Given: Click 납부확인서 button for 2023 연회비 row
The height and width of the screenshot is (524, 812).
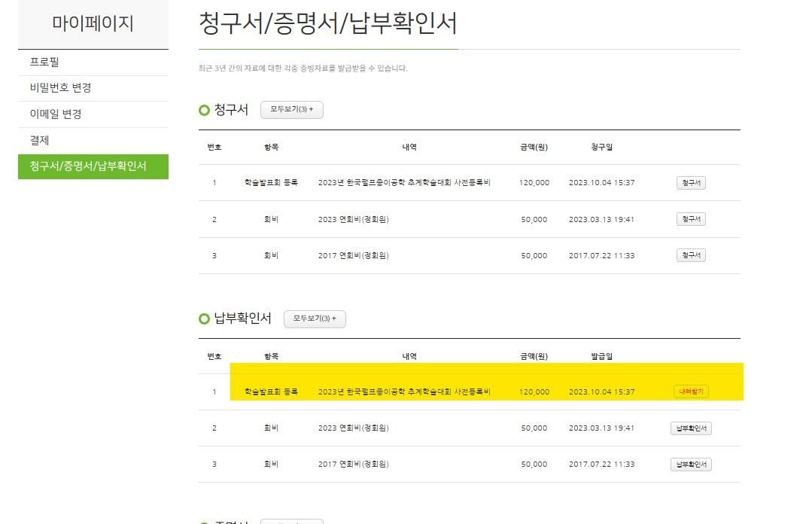Looking at the screenshot, I should [x=691, y=428].
